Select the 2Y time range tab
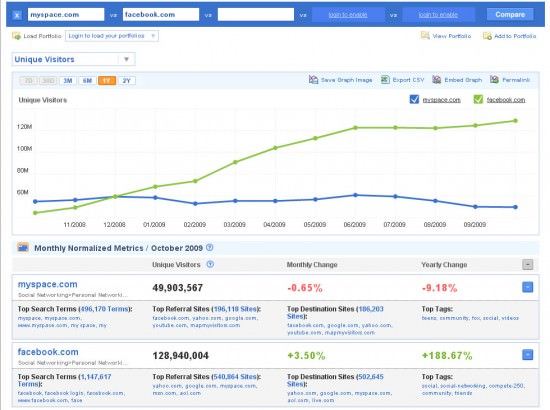 pos(127,81)
